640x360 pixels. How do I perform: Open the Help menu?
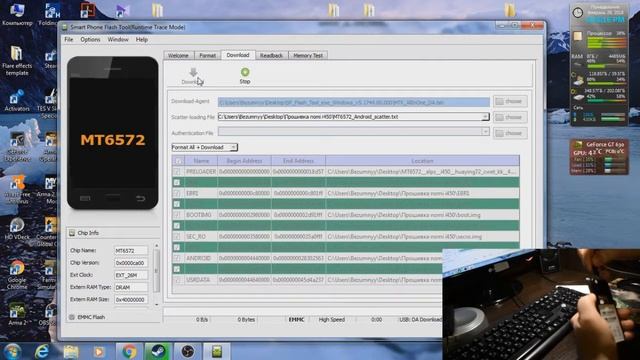tap(142, 40)
